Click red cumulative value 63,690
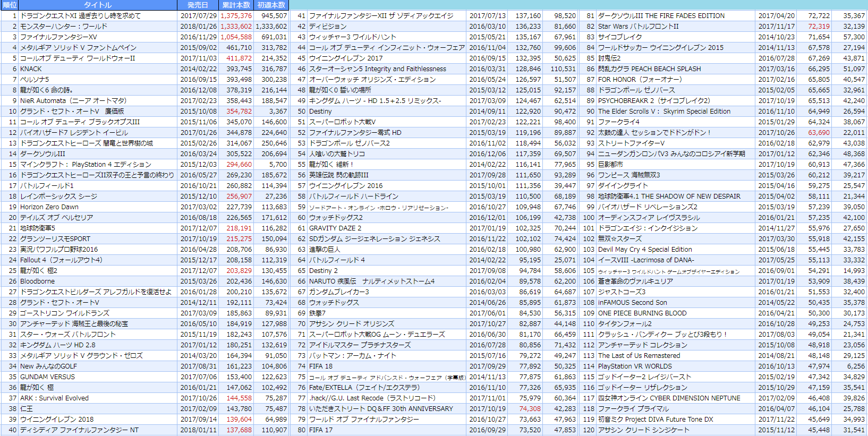This screenshot has width=868, height=436. click(819, 133)
